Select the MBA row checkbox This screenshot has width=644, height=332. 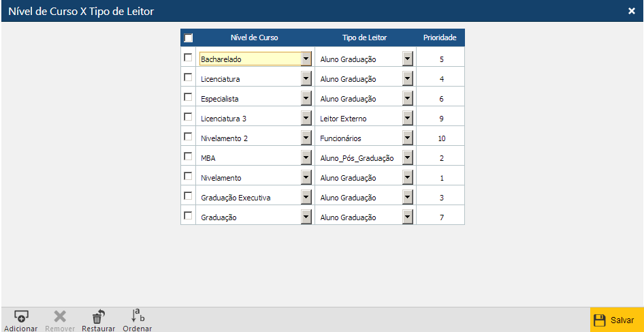click(188, 157)
